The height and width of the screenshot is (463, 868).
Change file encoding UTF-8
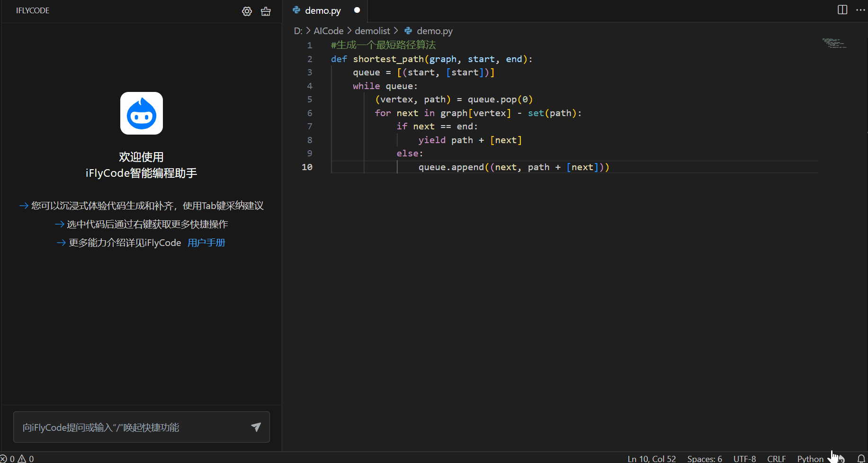click(744, 459)
